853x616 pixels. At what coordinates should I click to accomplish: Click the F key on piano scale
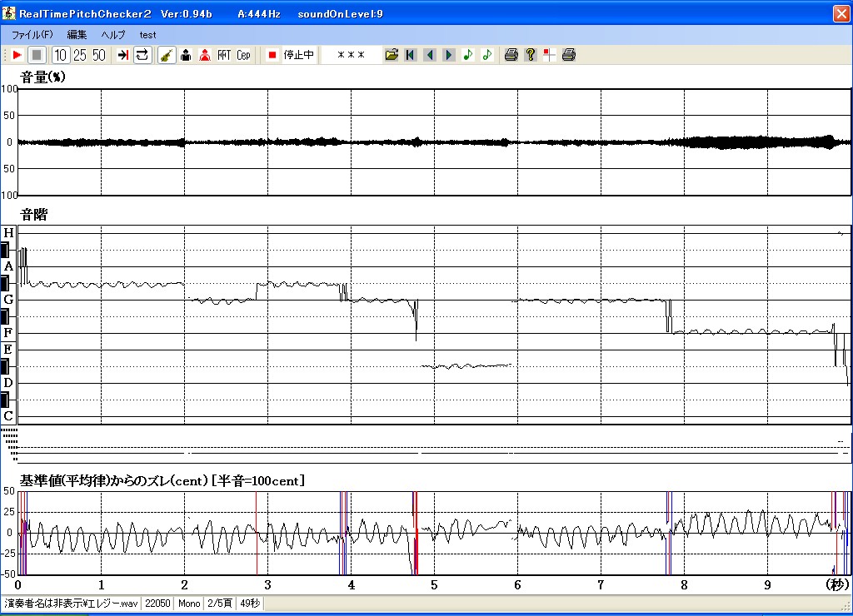coord(8,332)
